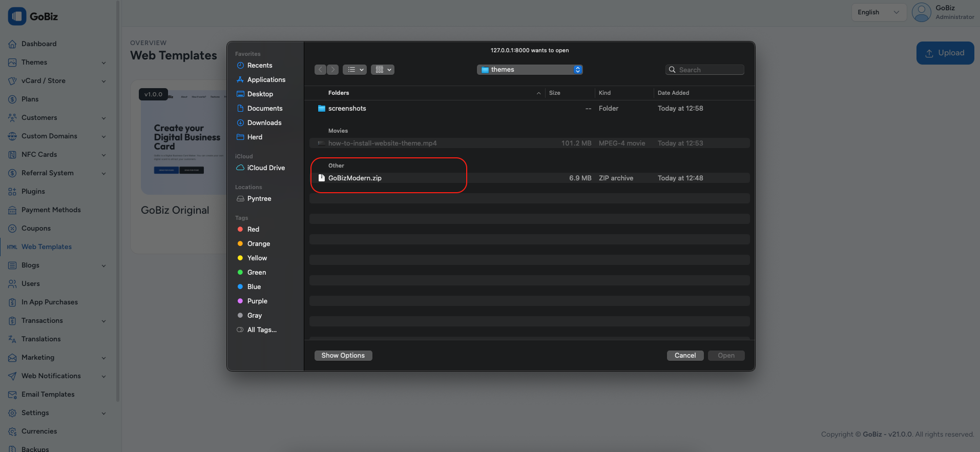The height and width of the screenshot is (452, 980).
Task: Click the Show Options button
Action: click(343, 356)
